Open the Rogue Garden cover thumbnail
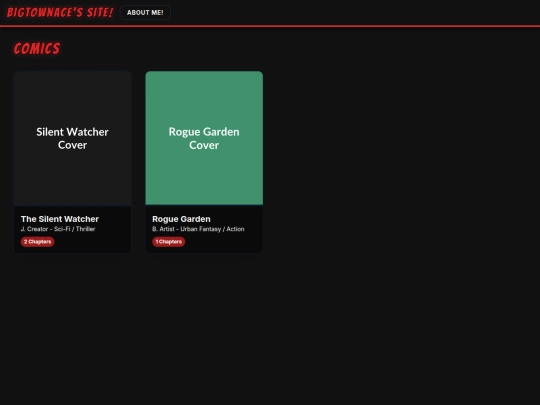 coord(204,138)
